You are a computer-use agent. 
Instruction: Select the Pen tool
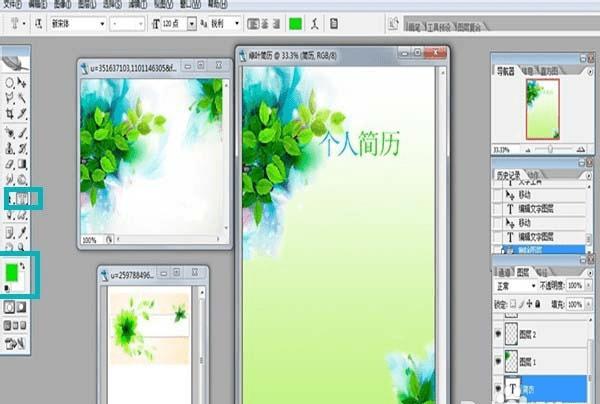point(10,216)
